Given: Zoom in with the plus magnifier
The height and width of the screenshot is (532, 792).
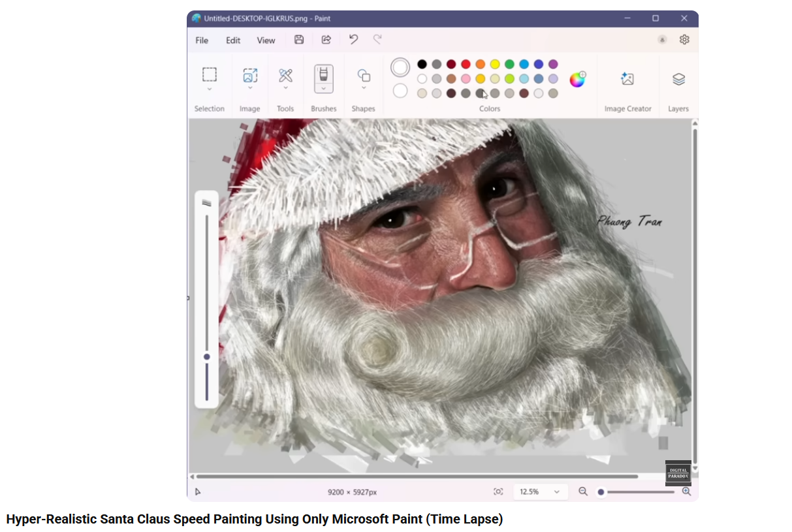Looking at the screenshot, I should 686,492.
